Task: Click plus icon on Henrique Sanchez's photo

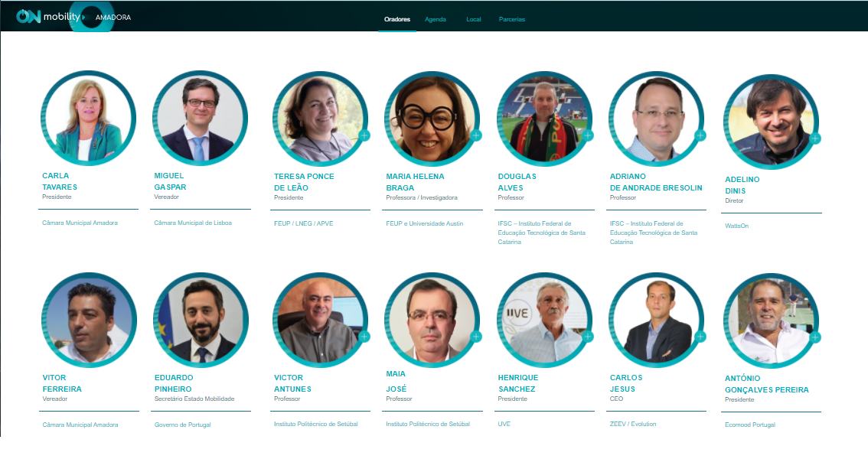Action: click(x=588, y=337)
